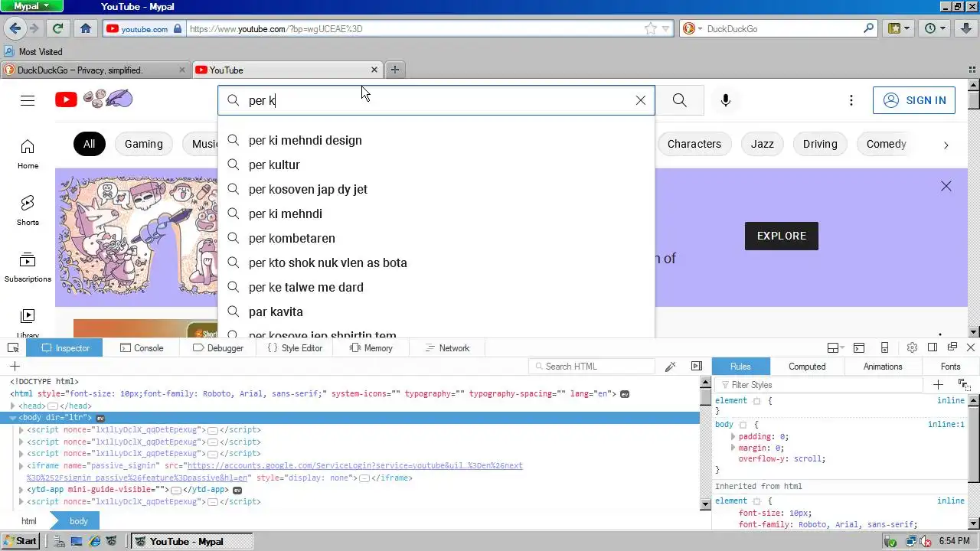The width and height of the screenshot is (980, 551).
Task: Click the browser Home button
Action: (86, 28)
